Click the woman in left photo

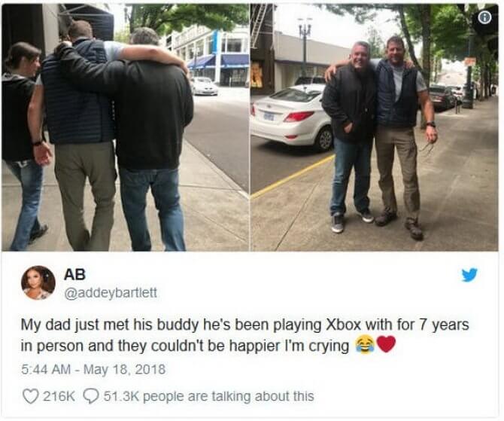pos(23,145)
